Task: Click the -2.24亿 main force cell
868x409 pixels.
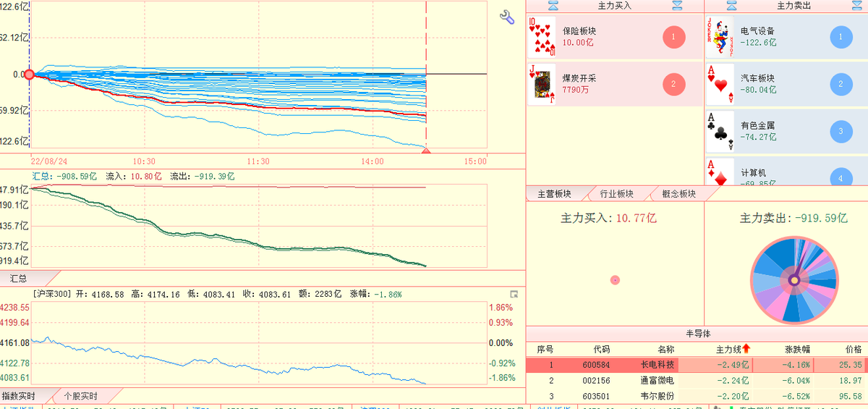Action: [733, 380]
